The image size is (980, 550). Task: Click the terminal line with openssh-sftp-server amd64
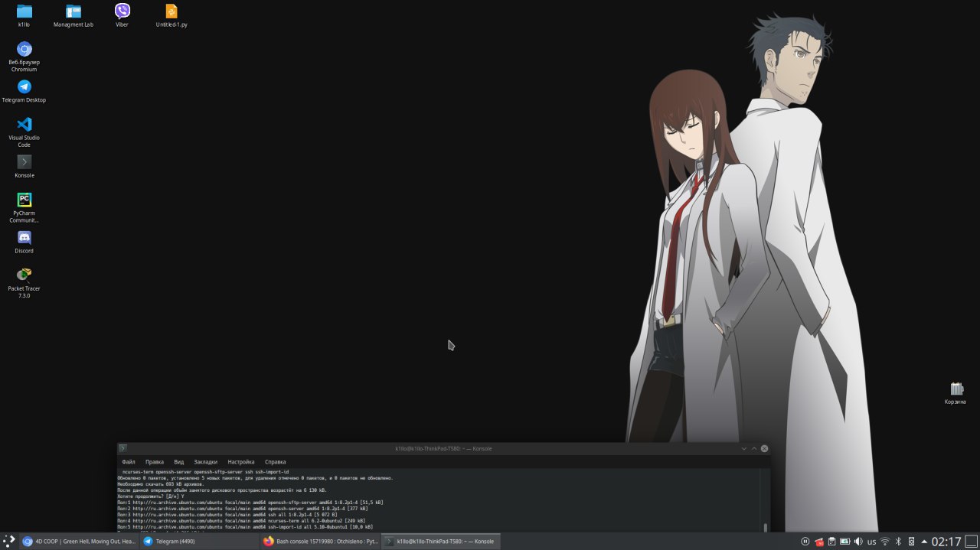click(250, 503)
